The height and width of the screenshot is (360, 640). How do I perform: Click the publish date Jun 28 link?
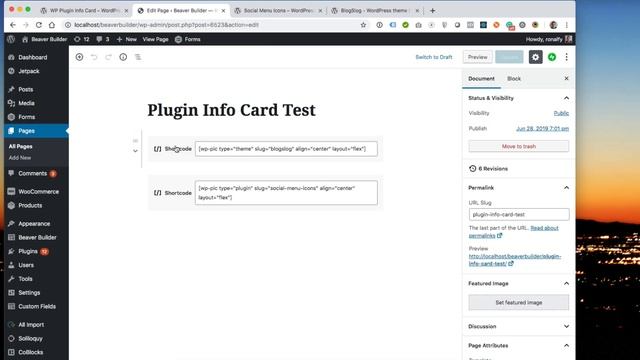coord(542,129)
